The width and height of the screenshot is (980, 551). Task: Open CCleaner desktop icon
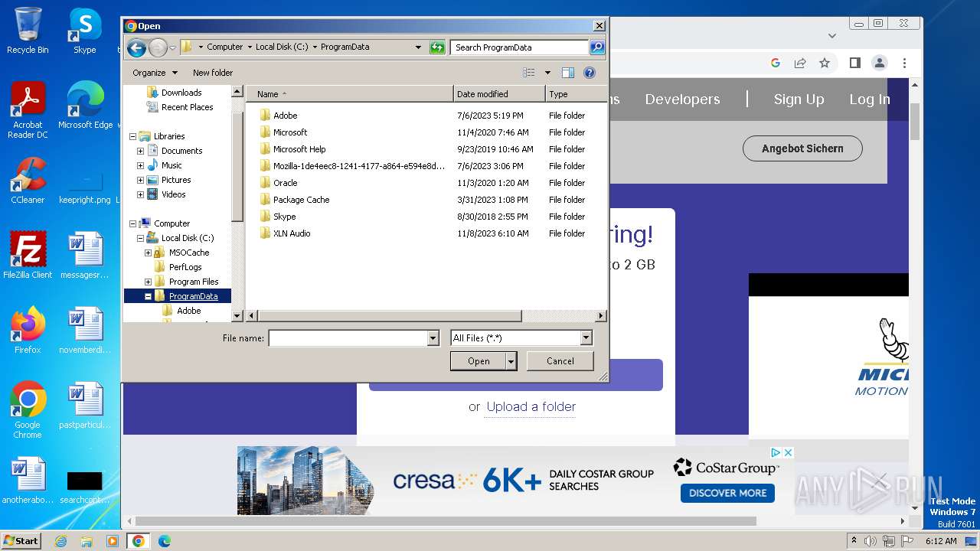coord(28,181)
